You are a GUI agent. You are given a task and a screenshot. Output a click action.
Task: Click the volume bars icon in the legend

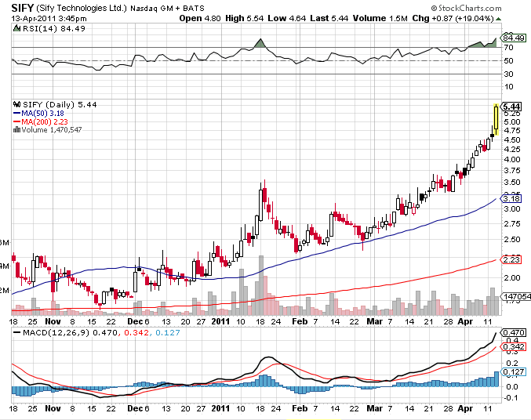click(x=16, y=129)
